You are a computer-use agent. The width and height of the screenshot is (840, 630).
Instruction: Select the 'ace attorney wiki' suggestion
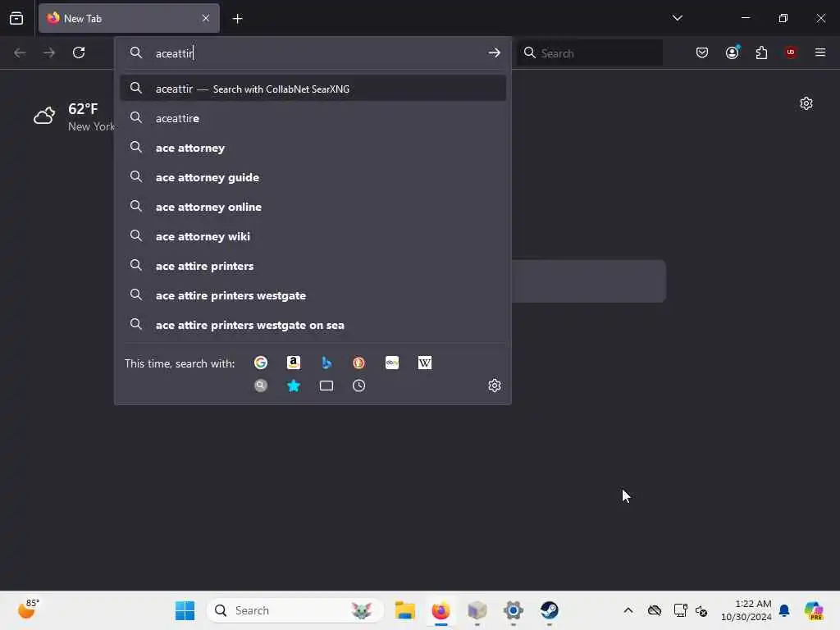point(313,235)
